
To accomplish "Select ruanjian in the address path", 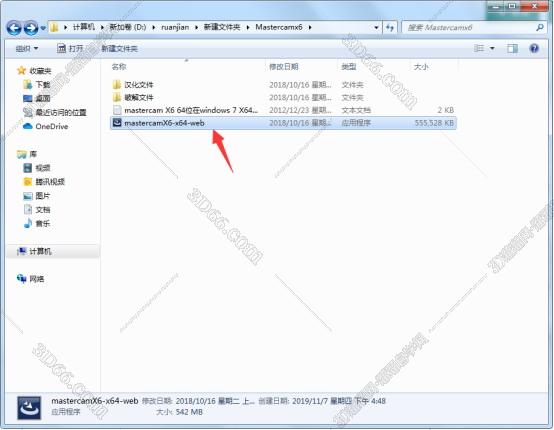I will [x=175, y=27].
